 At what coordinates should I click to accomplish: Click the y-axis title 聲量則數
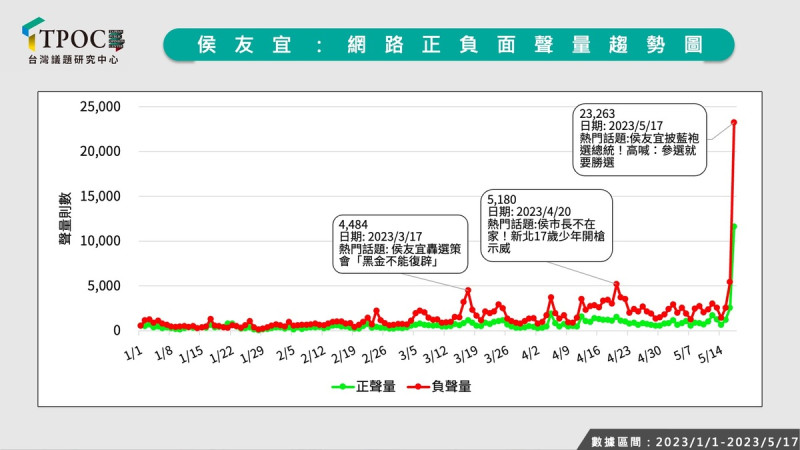(65, 218)
